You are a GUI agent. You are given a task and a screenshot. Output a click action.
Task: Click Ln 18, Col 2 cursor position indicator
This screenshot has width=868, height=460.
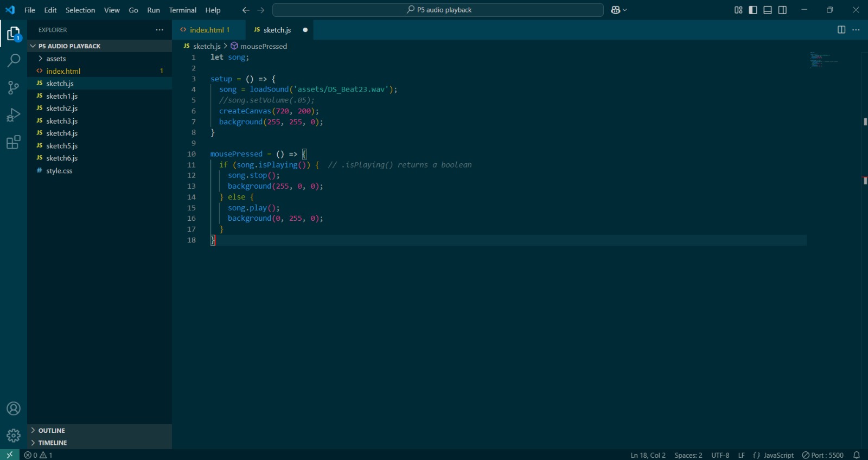tap(648, 455)
